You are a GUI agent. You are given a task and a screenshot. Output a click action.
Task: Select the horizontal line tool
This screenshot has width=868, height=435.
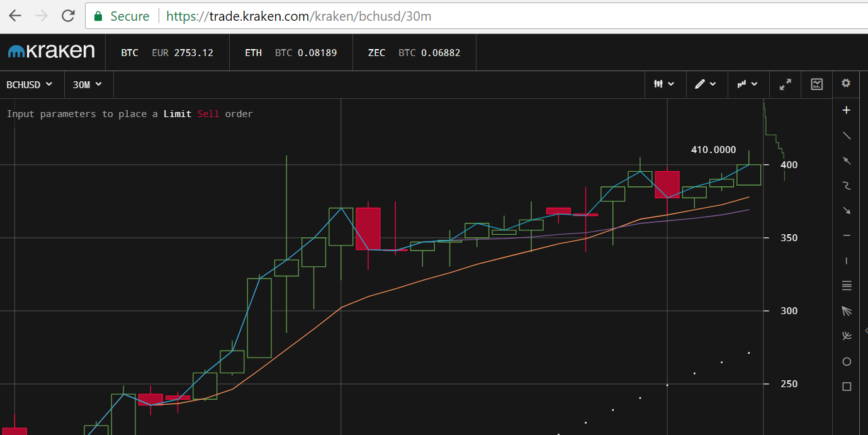click(847, 236)
